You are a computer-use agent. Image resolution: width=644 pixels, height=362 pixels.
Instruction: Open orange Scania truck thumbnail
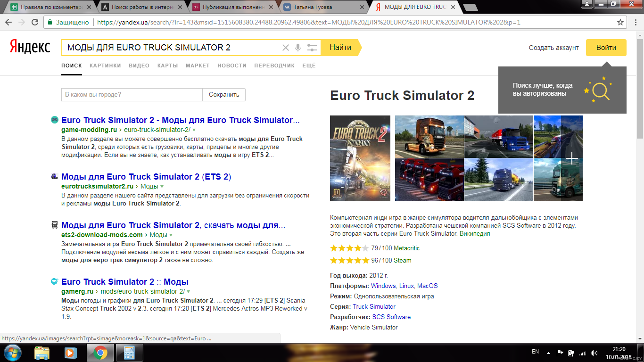tap(429, 137)
